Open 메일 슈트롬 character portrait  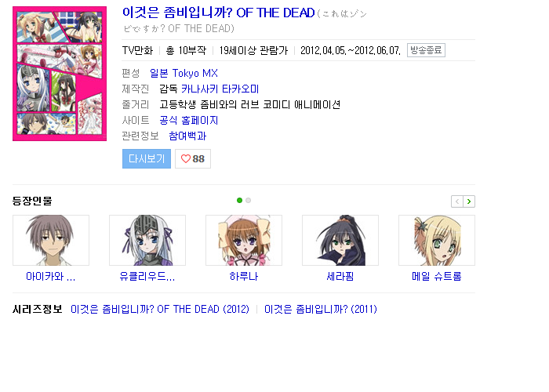(437, 241)
